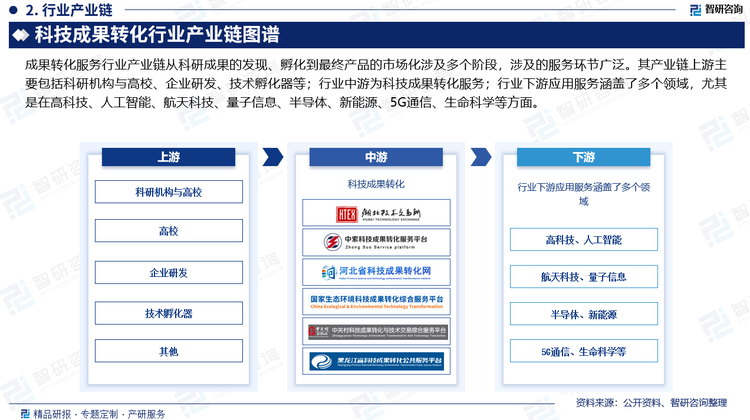Select the 半导体、新能源 box

pyautogui.click(x=583, y=315)
